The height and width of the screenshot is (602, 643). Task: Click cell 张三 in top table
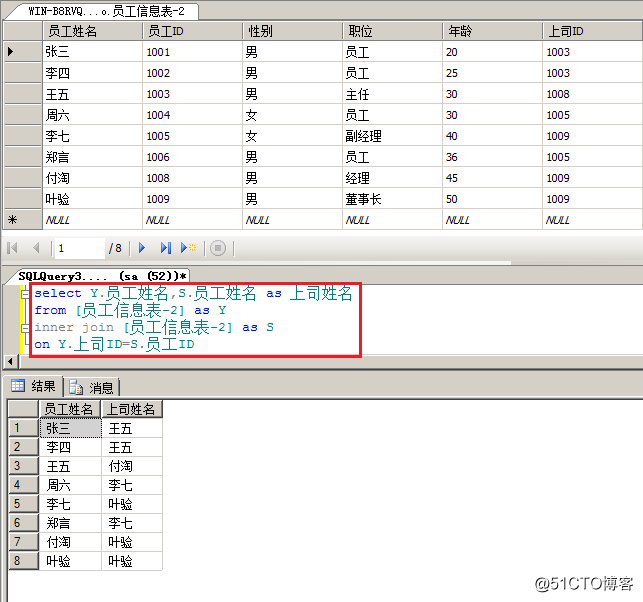tap(93, 52)
